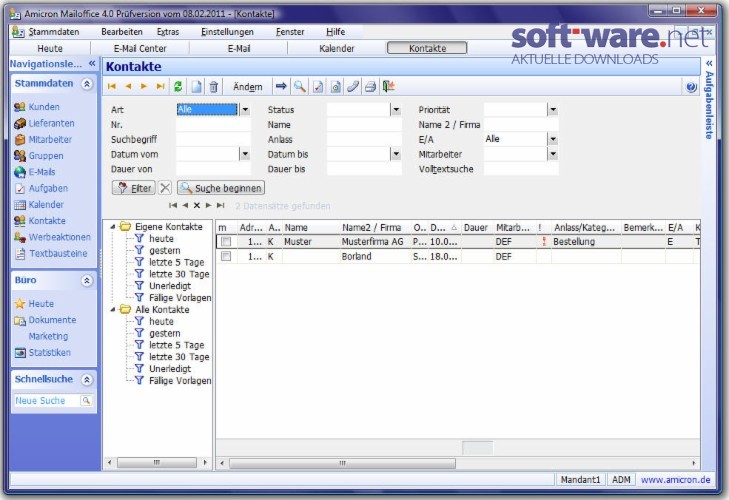Screen dimensions: 729x500
Task: Tick checkbox in Borland row
Action: (x=226, y=256)
